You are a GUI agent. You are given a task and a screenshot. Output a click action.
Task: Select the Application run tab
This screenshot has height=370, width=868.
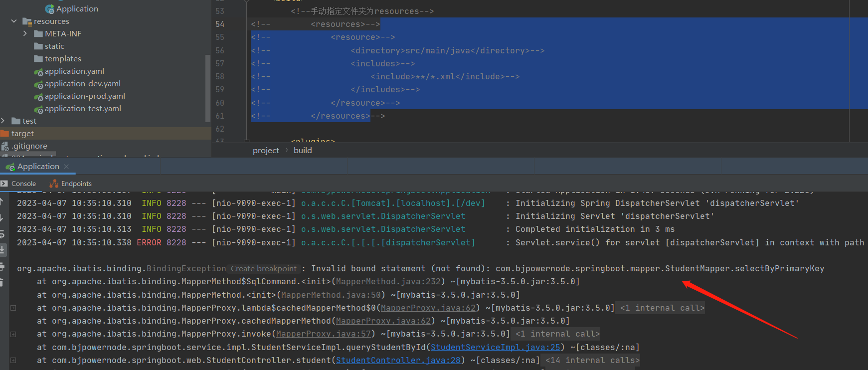[x=38, y=167]
